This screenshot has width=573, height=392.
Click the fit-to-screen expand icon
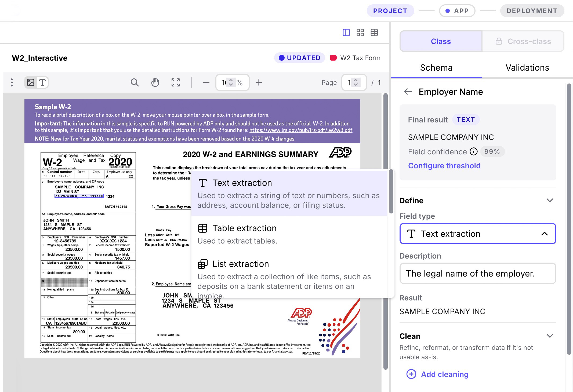[x=176, y=82]
